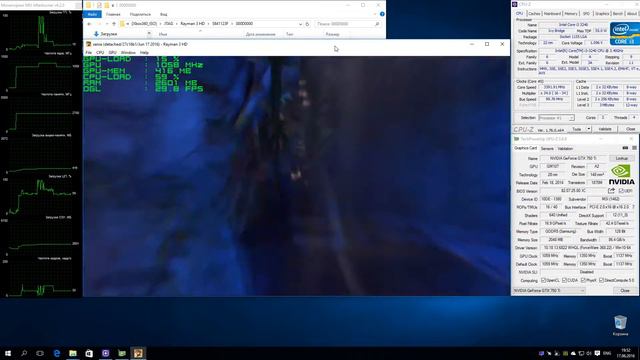Toggle the CUDA checkbox in GPU-Z

(x=564, y=280)
